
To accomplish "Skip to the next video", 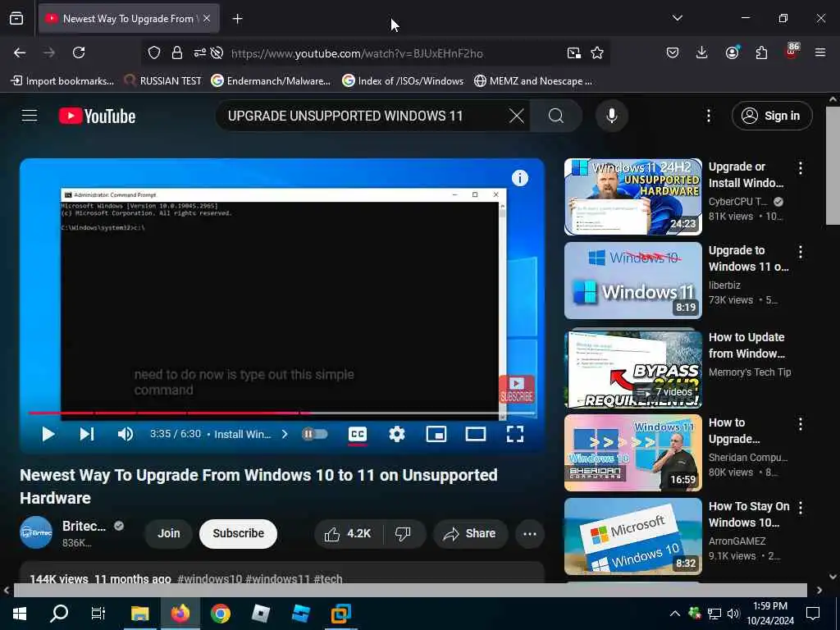I will [87, 434].
